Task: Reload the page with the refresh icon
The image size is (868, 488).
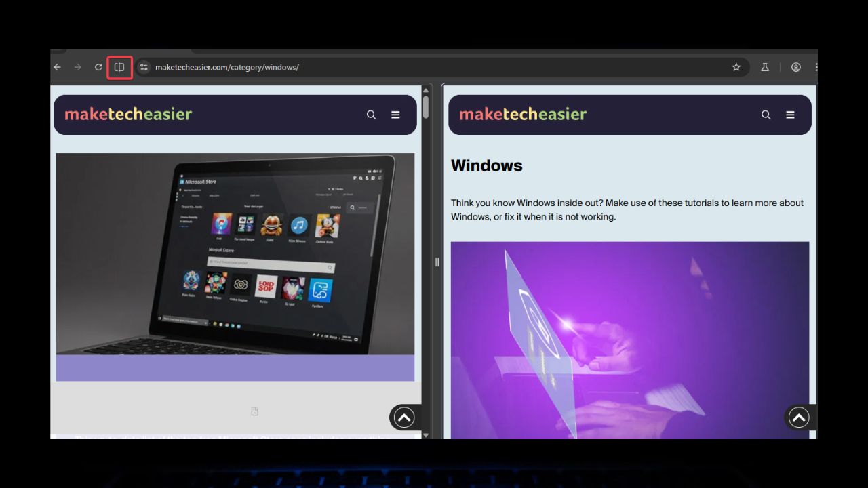Action: coord(98,67)
